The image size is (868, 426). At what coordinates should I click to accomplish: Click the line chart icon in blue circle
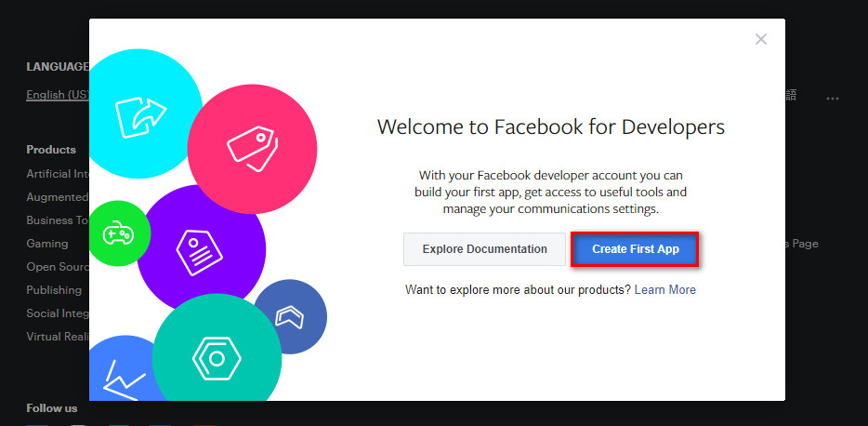pos(125,379)
